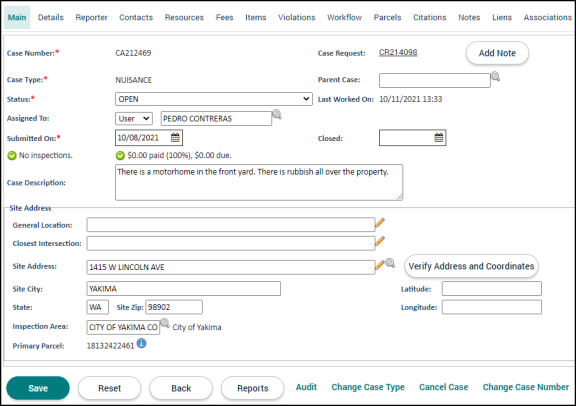Screen dimensions: 576x406
Task: Click the Assigned To name field PEDRO CONTRERAS
Action: point(216,119)
